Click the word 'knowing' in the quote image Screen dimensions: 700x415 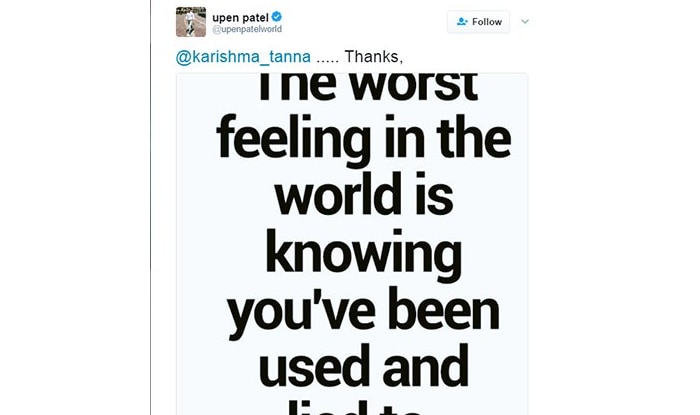[x=363, y=252]
